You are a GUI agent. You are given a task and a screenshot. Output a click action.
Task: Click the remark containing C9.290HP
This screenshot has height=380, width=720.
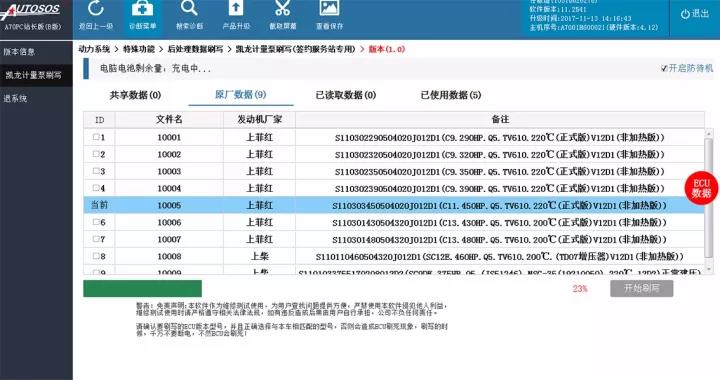(500, 137)
